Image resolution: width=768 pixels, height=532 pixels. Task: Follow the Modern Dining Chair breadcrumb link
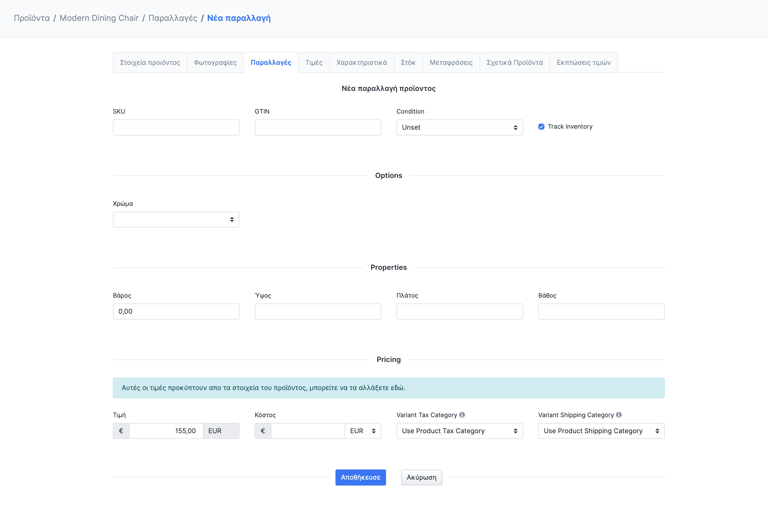pos(99,18)
